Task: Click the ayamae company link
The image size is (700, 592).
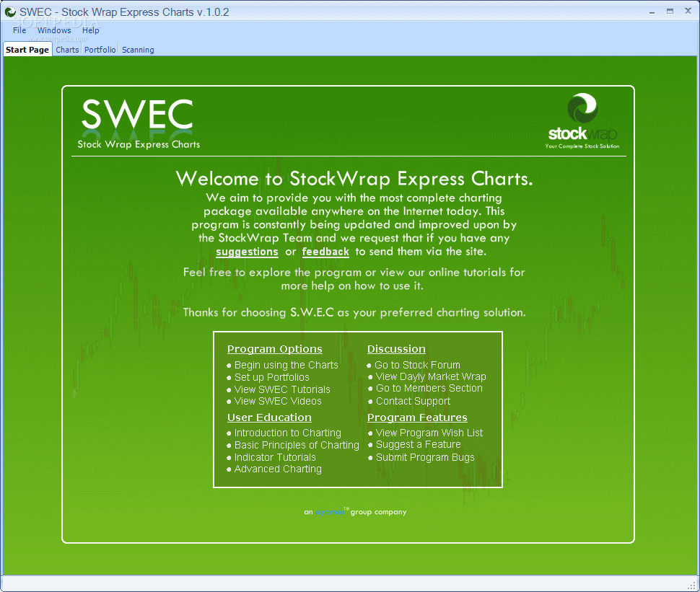Action: 330,512
